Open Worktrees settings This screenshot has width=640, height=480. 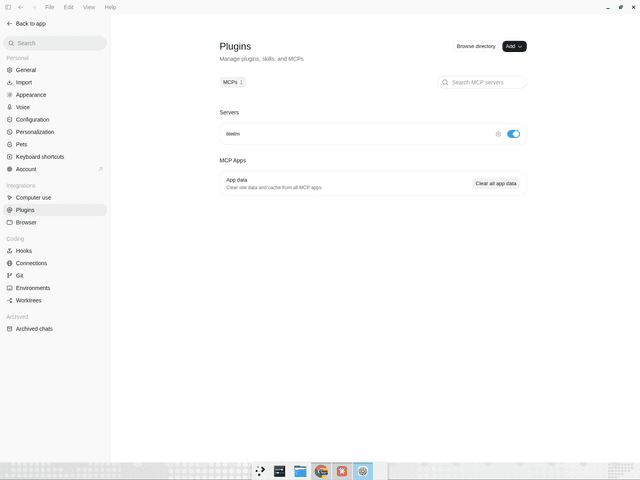tap(55, 300)
